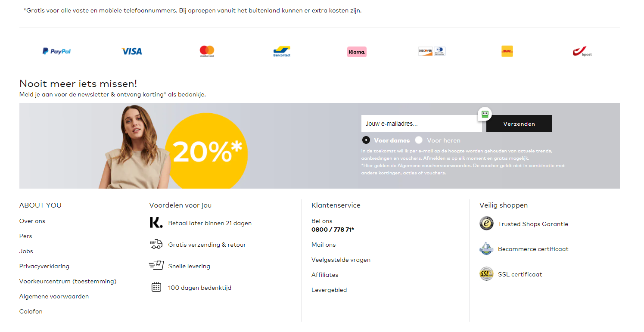This screenshot has width=644, height=332.
Task: Click the Klarna K icon beside Betaal later
Action: click(156, 223)
